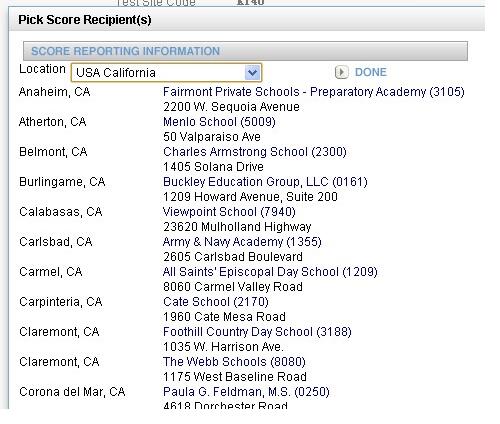
Task: Click the Anaheim, CA city label
Action: [55, 92]
